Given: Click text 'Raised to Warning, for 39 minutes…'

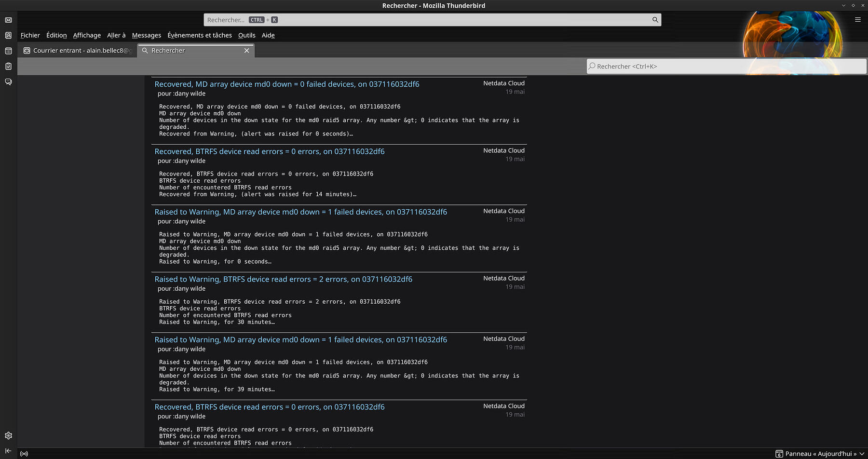Looking at the screenshot, I should click(217, 390).
